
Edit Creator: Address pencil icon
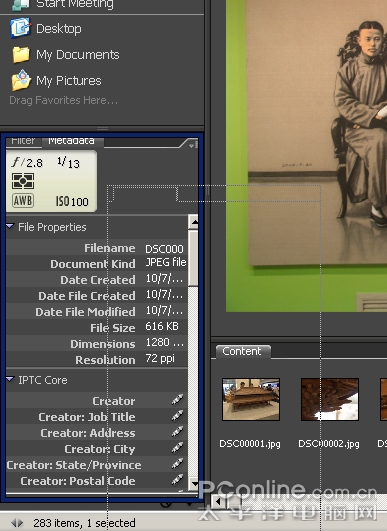177,432
